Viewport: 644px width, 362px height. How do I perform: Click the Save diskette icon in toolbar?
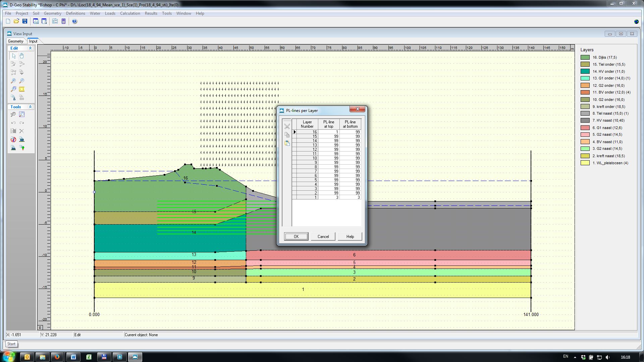coord(25,21)
